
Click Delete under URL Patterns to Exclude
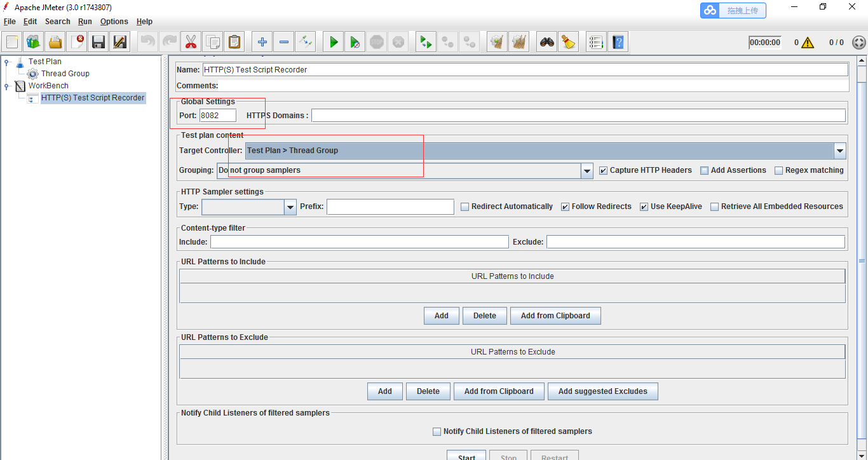[x=428, y=391]
